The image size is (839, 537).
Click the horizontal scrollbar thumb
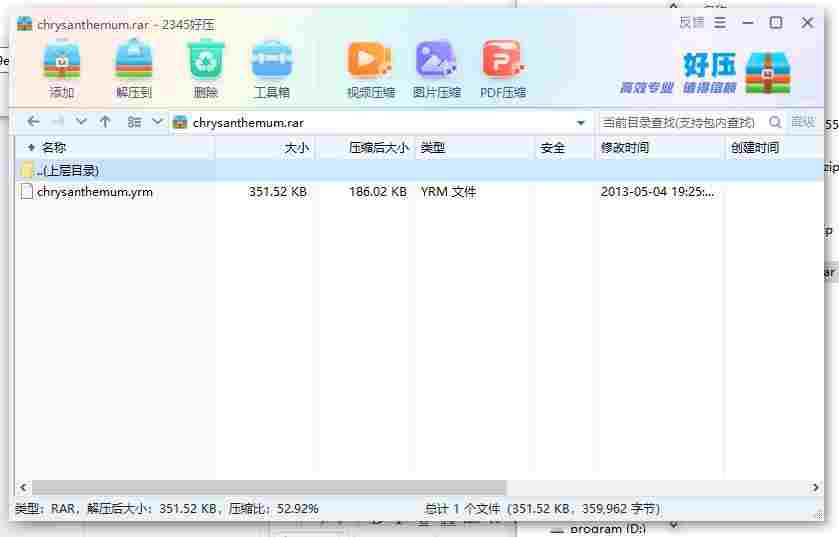269,487
